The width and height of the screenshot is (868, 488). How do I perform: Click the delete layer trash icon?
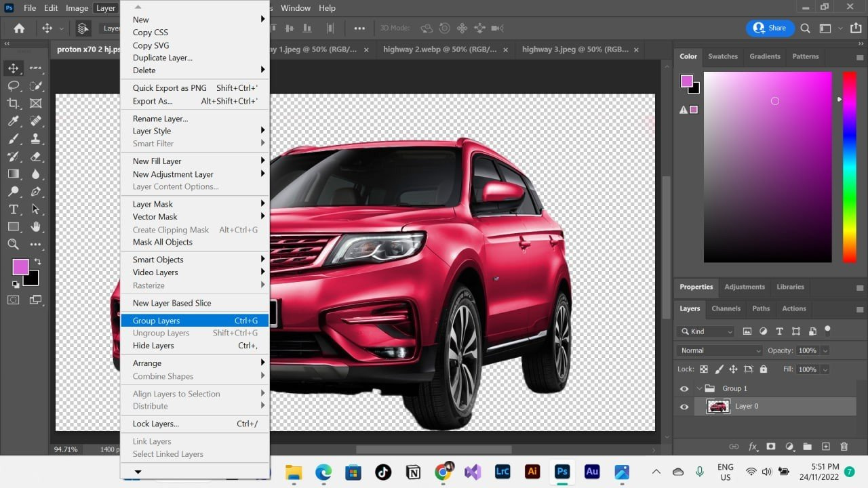[x=844, y=447]
